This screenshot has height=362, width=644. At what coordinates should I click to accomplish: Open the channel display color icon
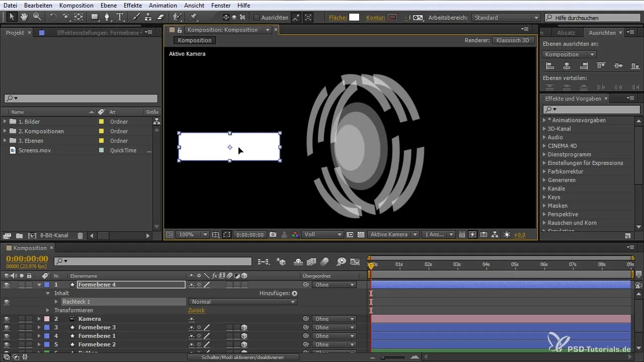point(295,234)
